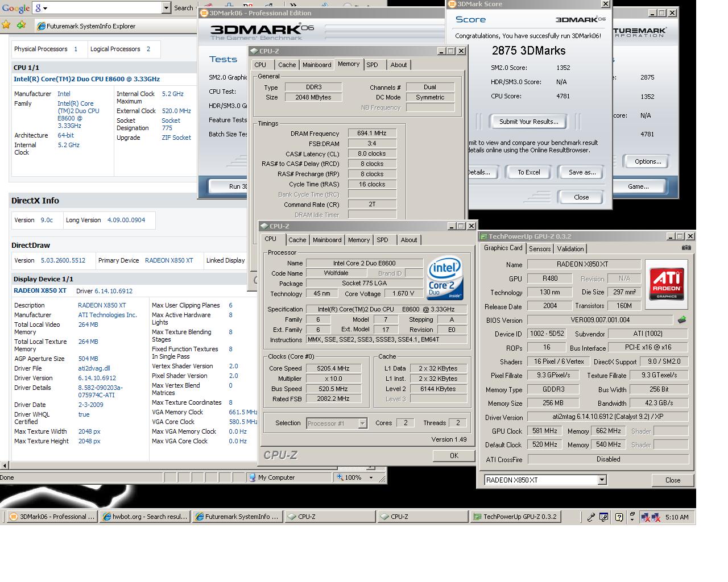Click the GPU Clock 581 MHz field in GPU-Z
Screen dimensions: 728x582
click(x=545, y=431)
